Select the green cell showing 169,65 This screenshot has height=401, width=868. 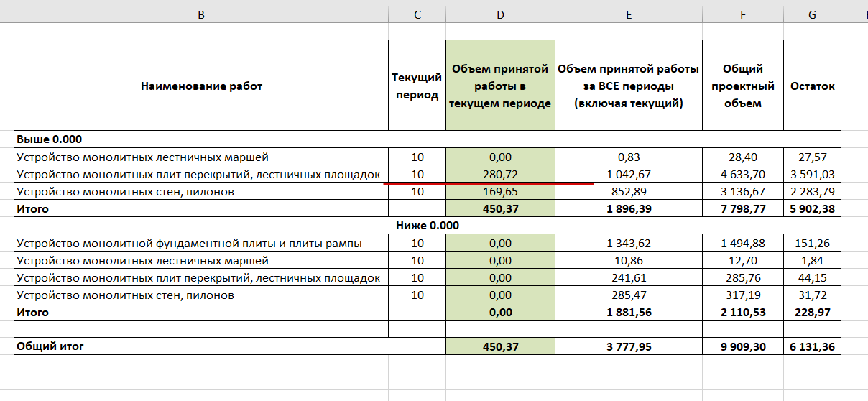tap(500, 192)
